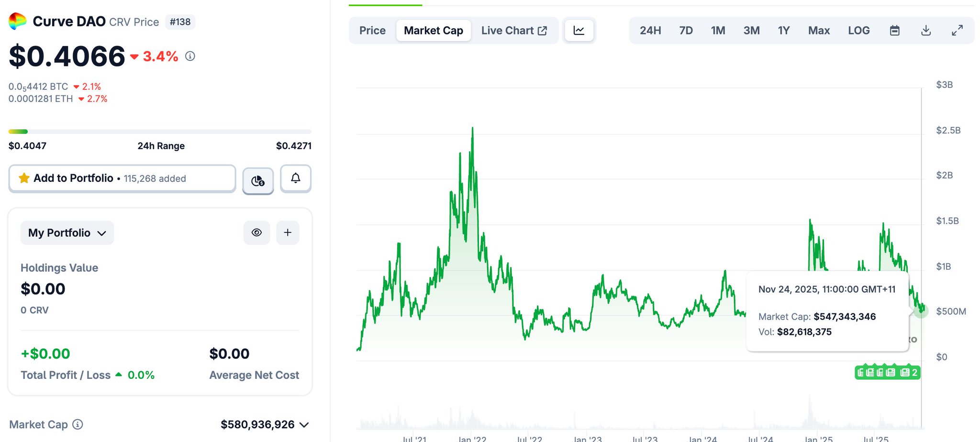Switch to the Price tab

pyautogui.click(x=372, y=31)
